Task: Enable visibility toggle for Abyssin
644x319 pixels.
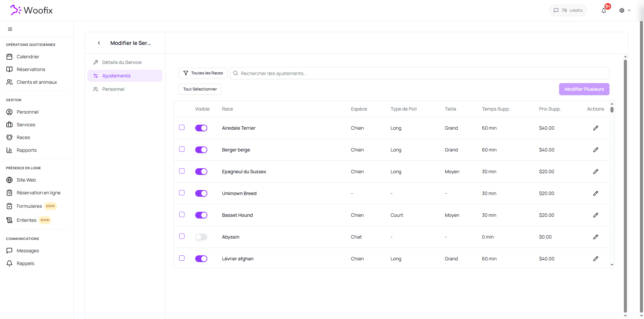Action: 201,237
